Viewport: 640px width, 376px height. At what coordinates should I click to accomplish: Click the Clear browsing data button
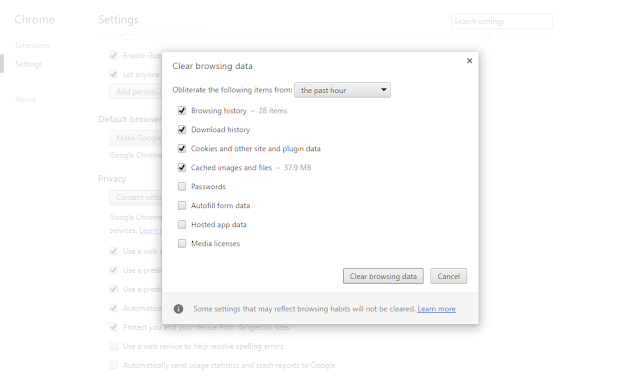tap(383, 276)
